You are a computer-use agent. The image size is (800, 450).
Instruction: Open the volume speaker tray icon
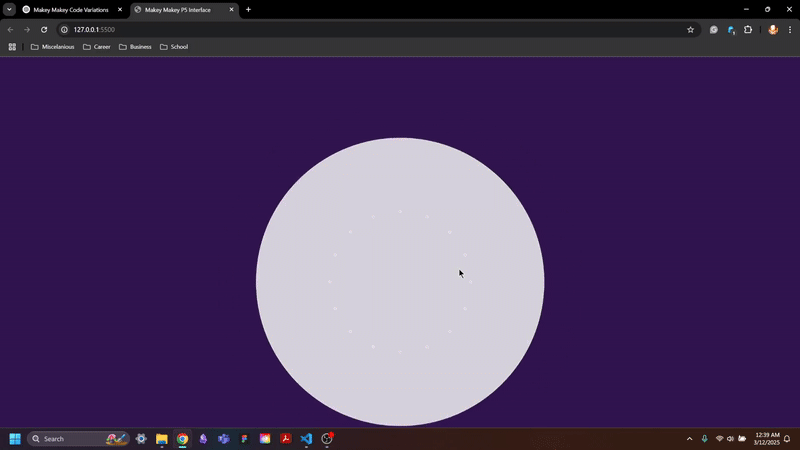coord(731,439)
